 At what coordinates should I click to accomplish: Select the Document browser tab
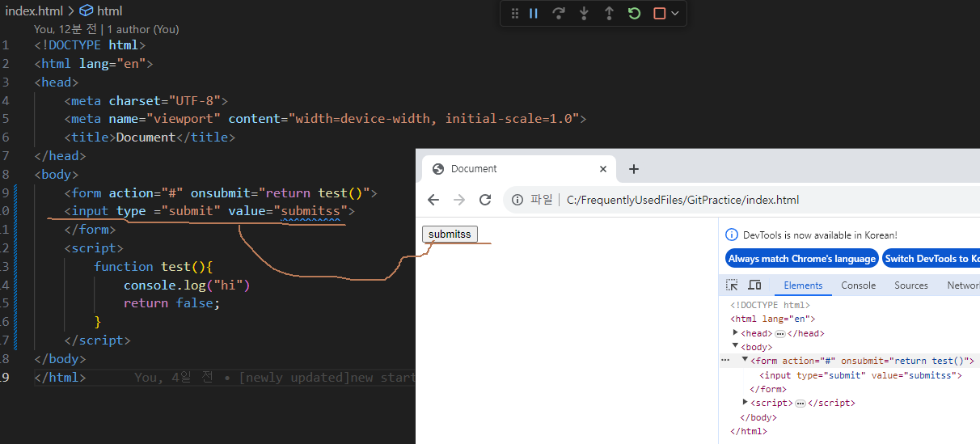[517, 169]
